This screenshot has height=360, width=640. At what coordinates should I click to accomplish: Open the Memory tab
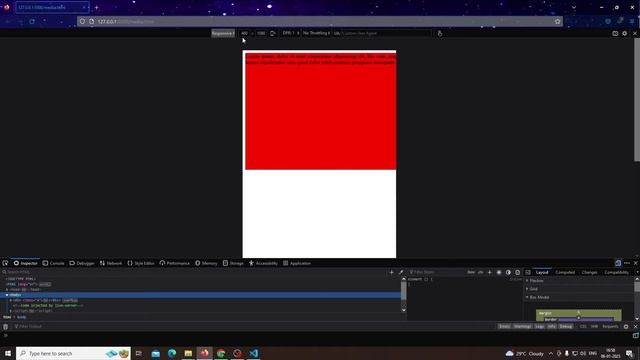point(206,263)
